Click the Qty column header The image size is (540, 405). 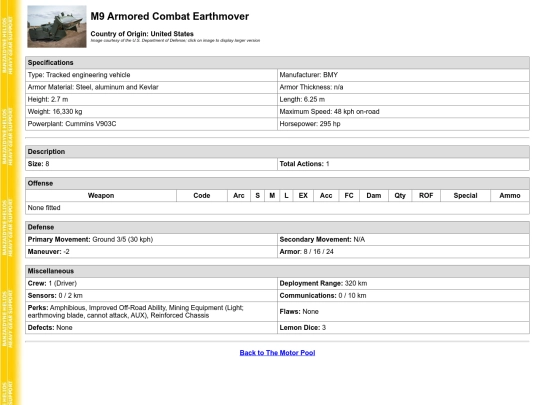[x=400, y=196]
